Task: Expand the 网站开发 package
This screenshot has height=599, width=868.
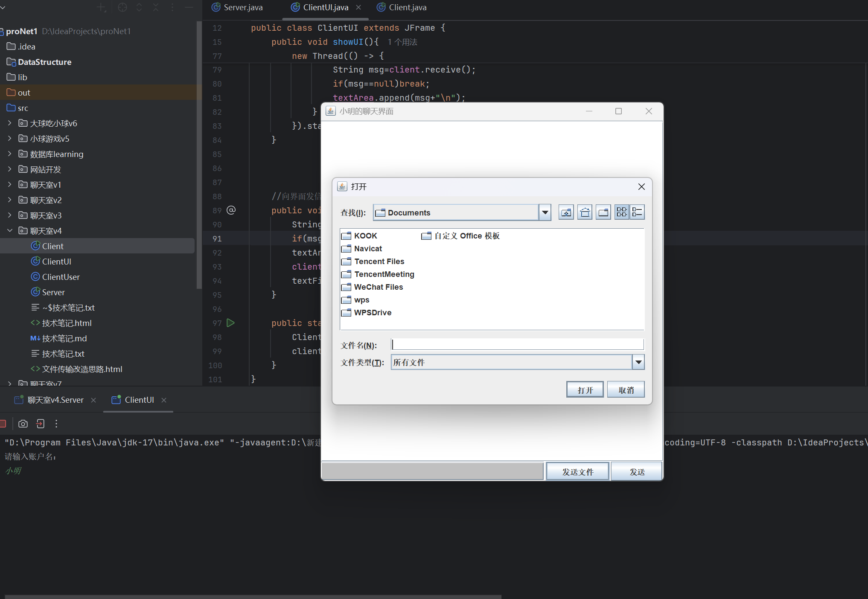Action: click(9, 169)
